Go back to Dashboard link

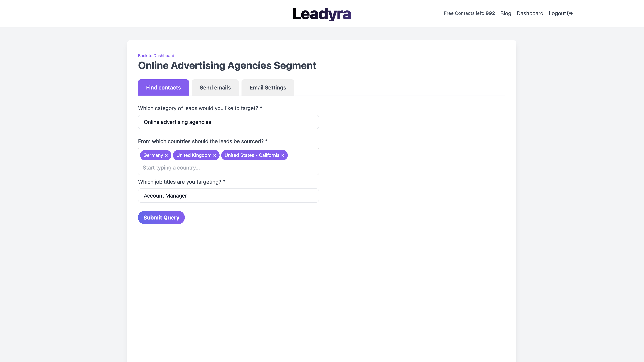156,56
